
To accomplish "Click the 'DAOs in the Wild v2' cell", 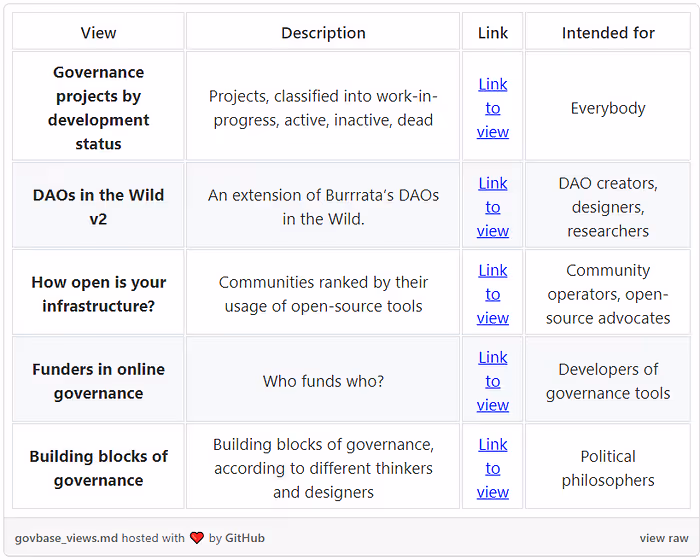I will [98, 207].
